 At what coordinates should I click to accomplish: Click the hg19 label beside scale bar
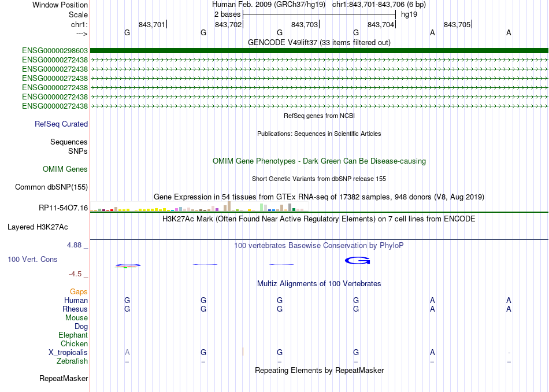pos(409,14)
